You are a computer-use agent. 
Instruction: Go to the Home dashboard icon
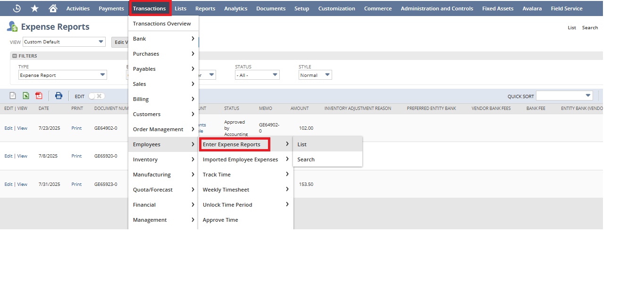tap(53, 8)
